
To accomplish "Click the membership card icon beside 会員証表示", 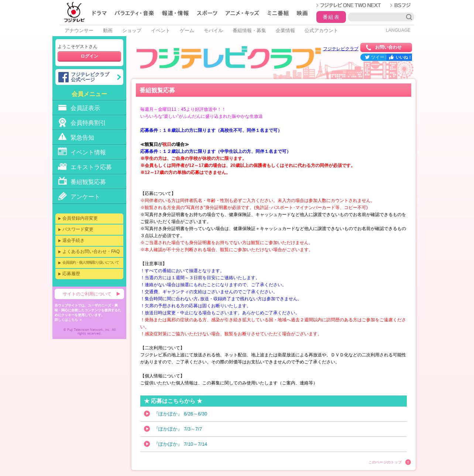I will click(x=62, y=108).
